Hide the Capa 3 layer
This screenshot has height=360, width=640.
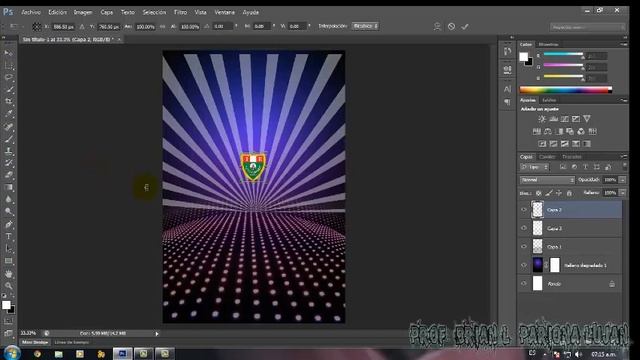(x=524, y=228)
